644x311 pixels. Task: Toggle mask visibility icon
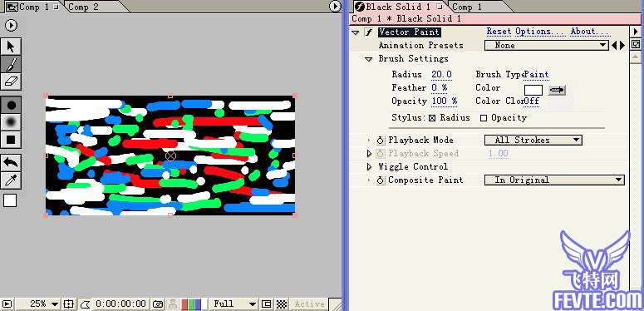point(85,304)
